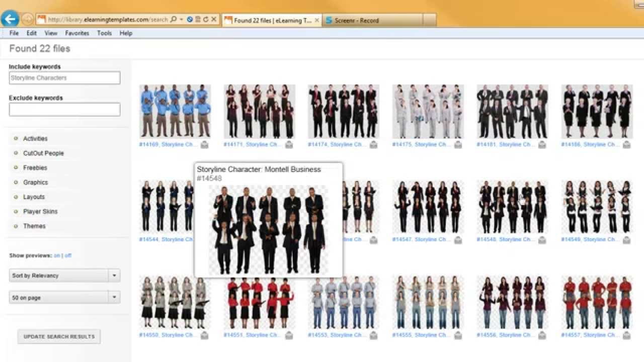Open the File menu

point(14,33)
